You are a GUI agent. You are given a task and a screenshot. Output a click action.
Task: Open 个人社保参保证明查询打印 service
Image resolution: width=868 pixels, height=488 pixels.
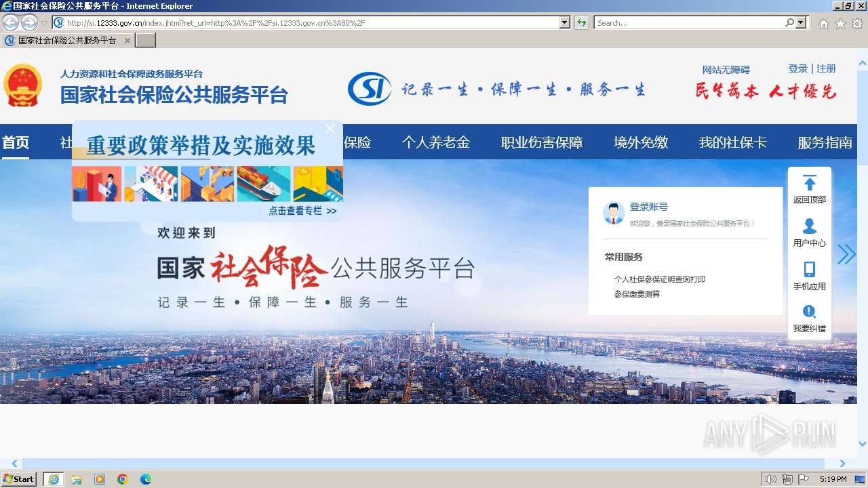(660, 279)
